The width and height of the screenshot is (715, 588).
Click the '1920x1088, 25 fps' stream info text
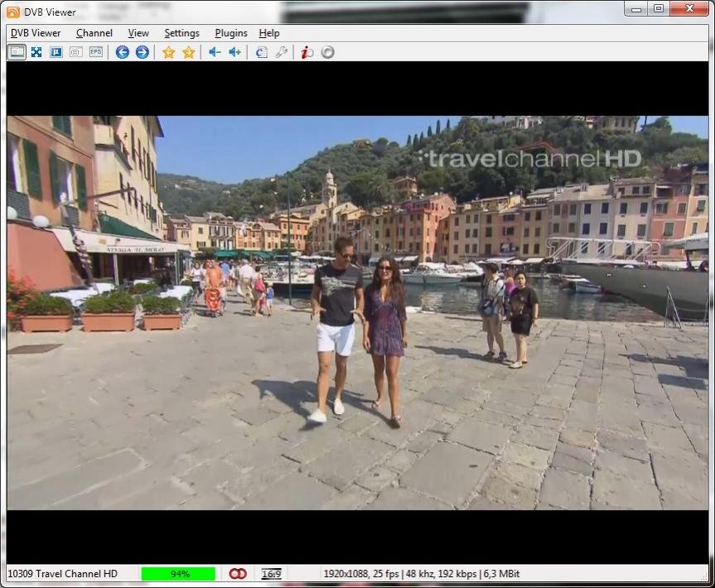coord(361,573)
